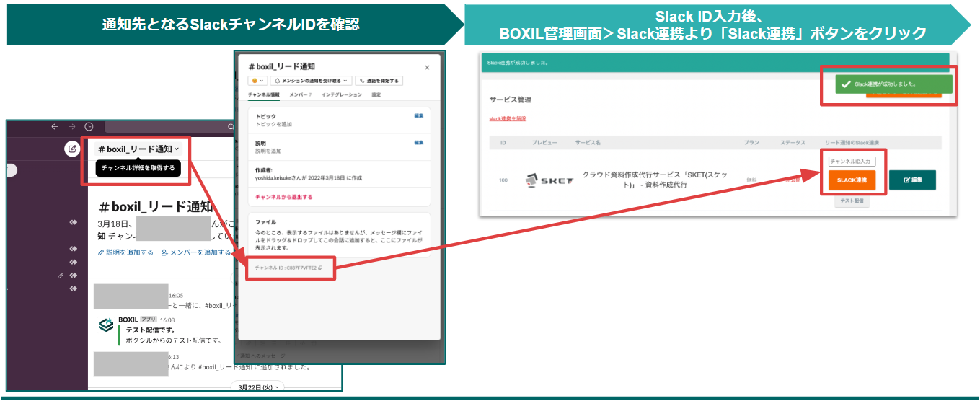Click 通話を開始する button
Viewport: 980px width, 401px height.
pos(379,81)
